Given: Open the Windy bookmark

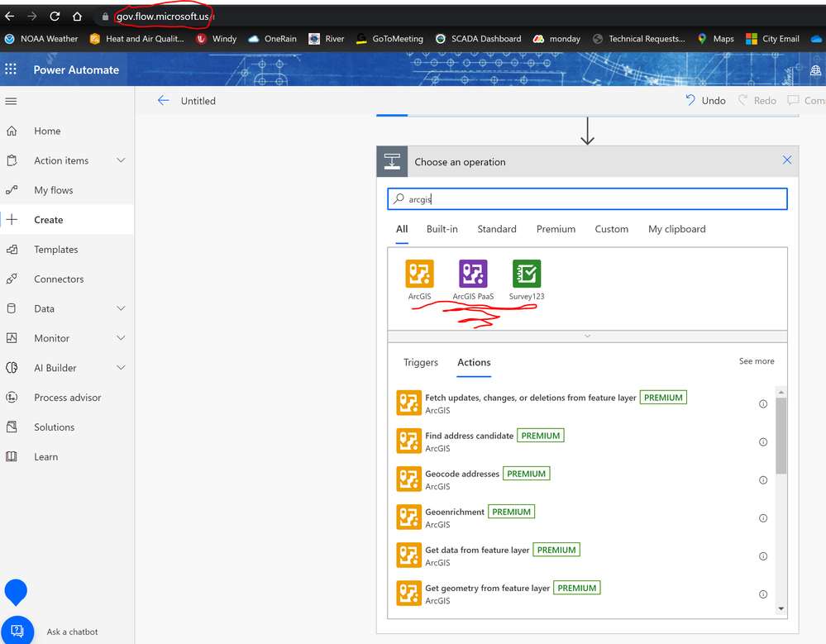Looking at the screenshot, I should [x=216, y=38].
